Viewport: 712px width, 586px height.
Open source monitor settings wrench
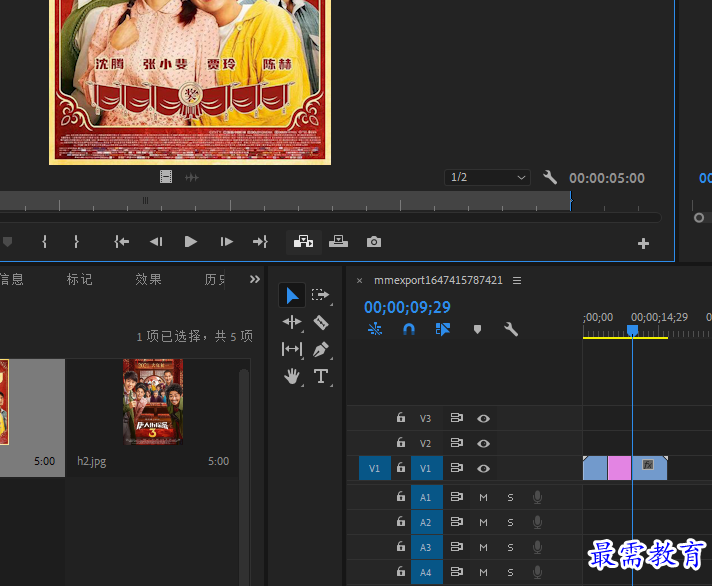pos(550,177)
